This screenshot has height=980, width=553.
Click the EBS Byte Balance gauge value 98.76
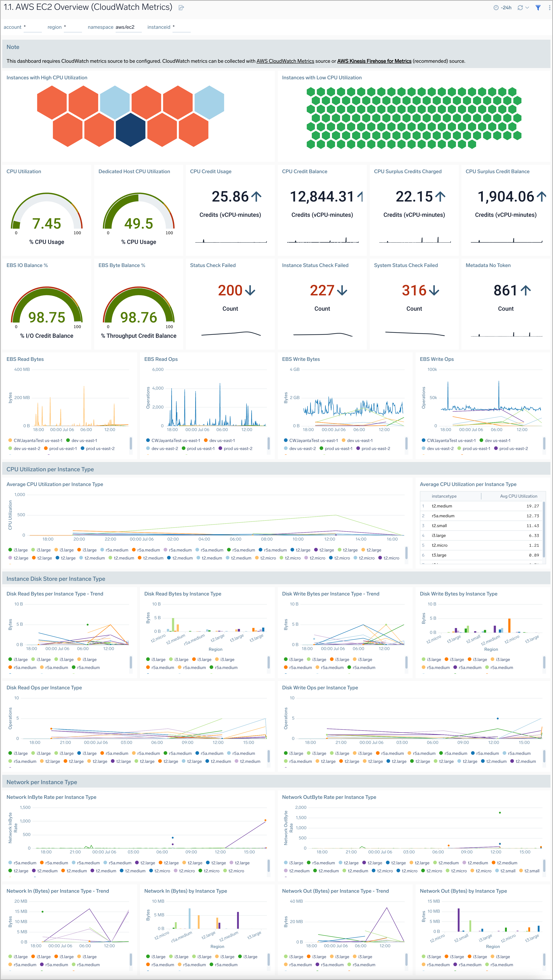tap(139, 318)
